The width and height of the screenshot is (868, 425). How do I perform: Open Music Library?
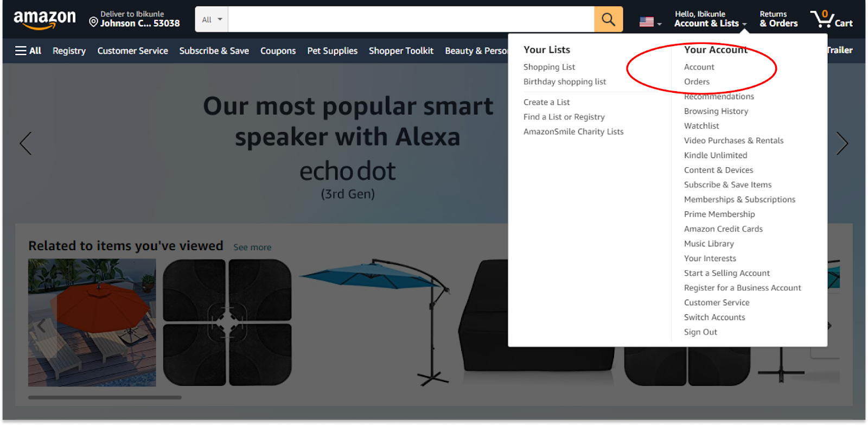[709, 243]
